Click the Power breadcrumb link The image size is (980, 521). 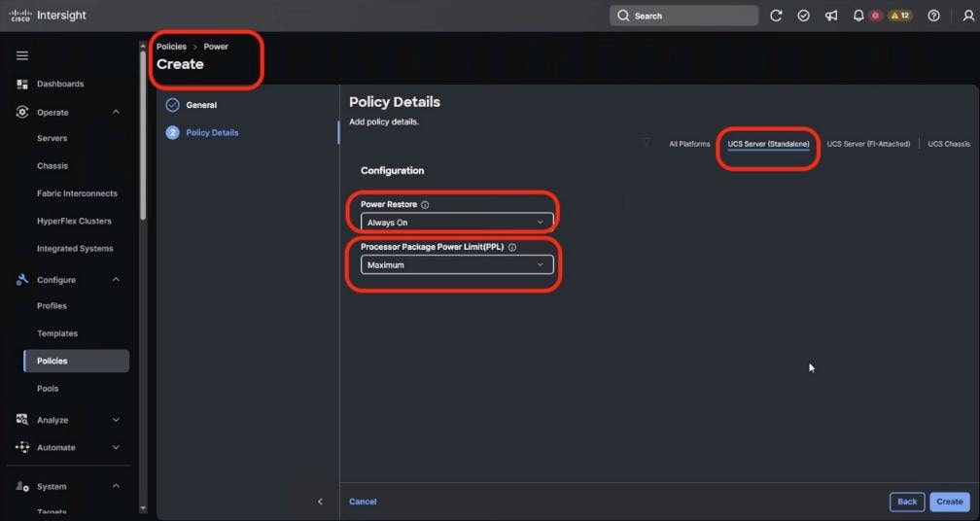click(x=216, y=47)
